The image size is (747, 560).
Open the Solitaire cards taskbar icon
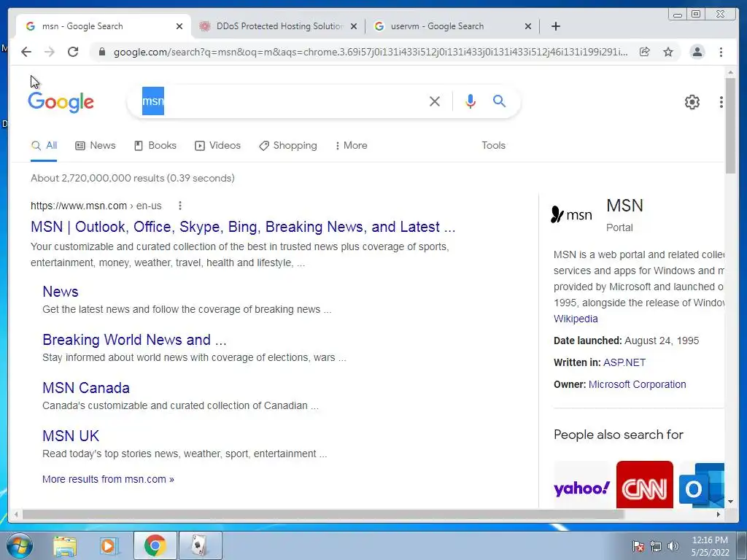click(200, 545)
